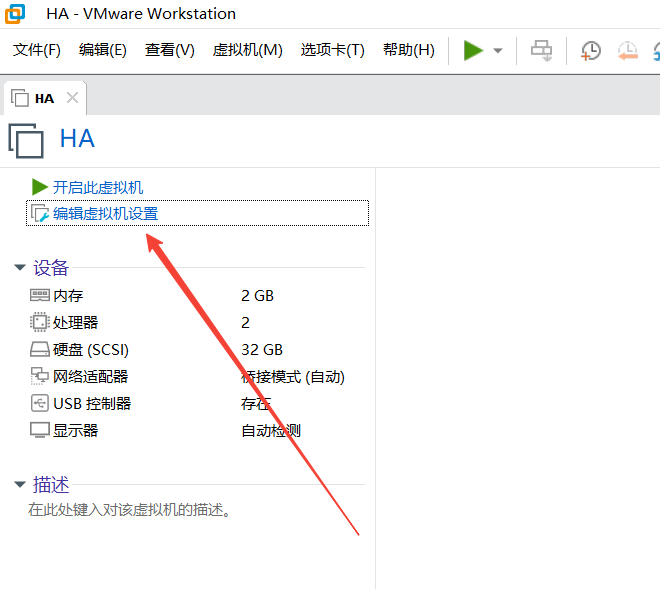The width and height of the screenshot is (660, 589).
Task: Open the 编辑(E) menu
Action: pos(103,50)
